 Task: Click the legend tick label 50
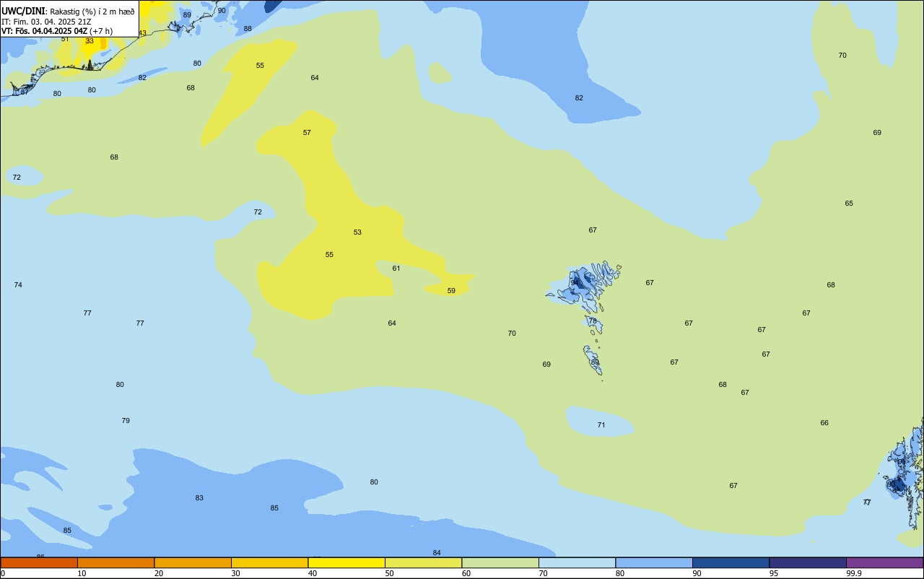coord(389,573)
